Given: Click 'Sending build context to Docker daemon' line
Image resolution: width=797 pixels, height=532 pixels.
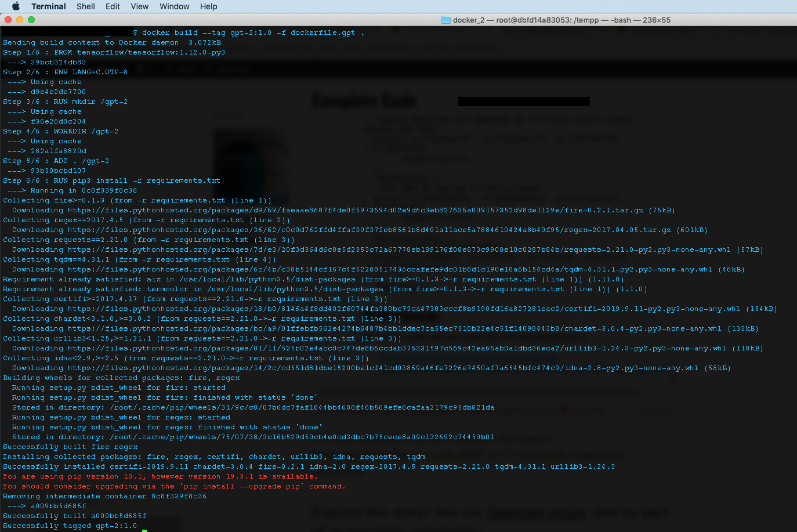Looking at the screenshot, I should click(112, 42).
